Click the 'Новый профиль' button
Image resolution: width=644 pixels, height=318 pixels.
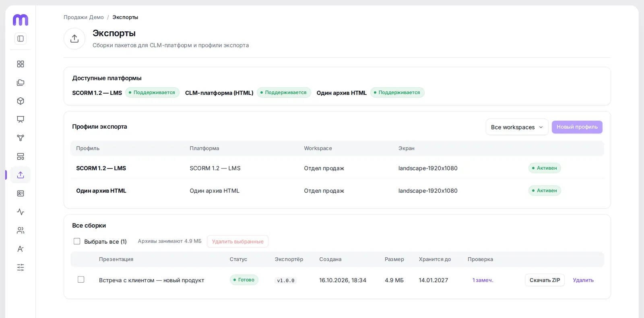(x=577, y=127)
